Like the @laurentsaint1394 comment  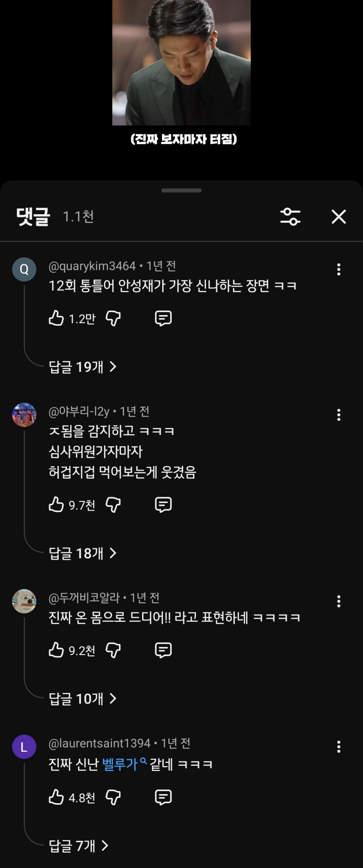pyautogui.click(x=56, y=797)
